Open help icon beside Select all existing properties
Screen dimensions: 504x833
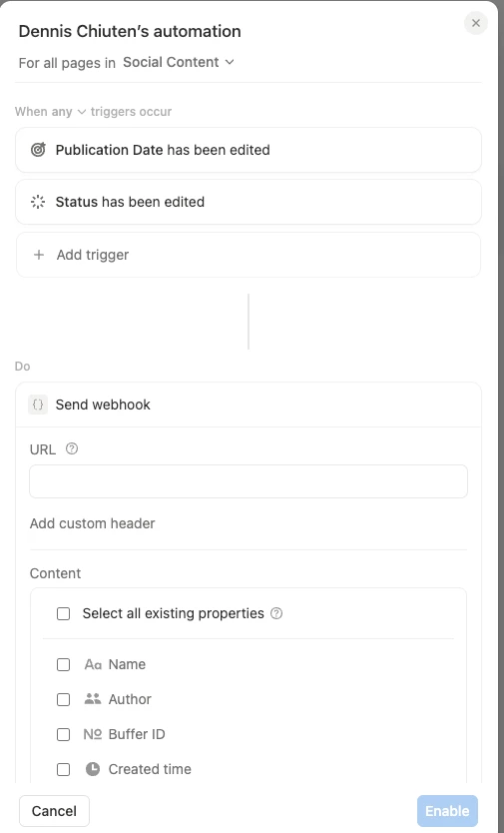point(276,613)
